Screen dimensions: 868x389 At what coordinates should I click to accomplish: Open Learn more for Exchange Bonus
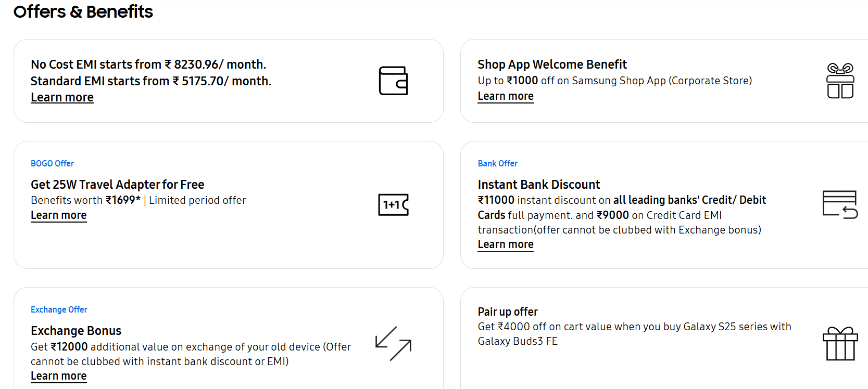58,376
